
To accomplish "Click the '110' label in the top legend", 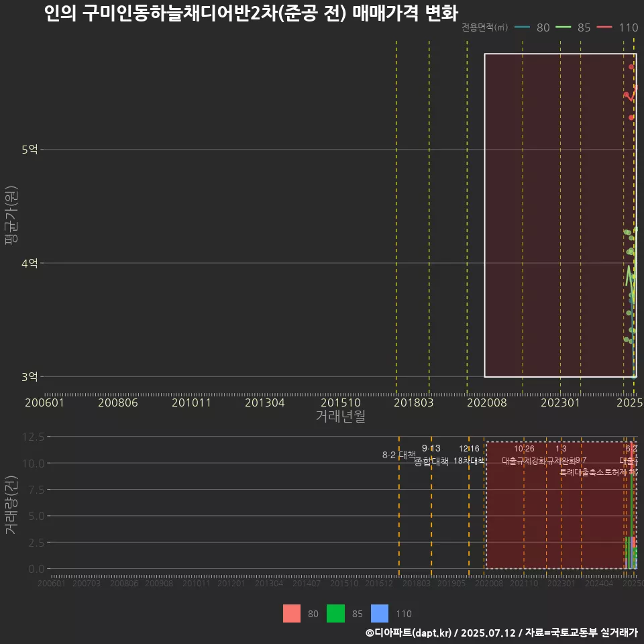I will (x=629, y=28).
